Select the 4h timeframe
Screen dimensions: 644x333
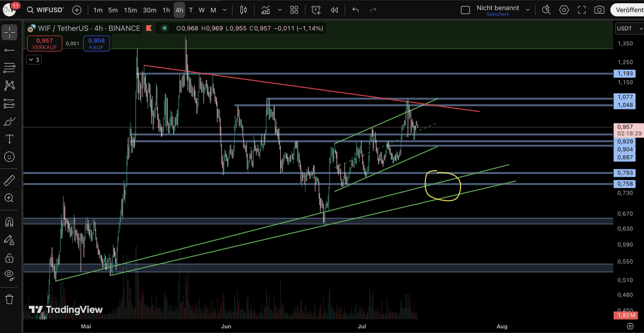179,10
